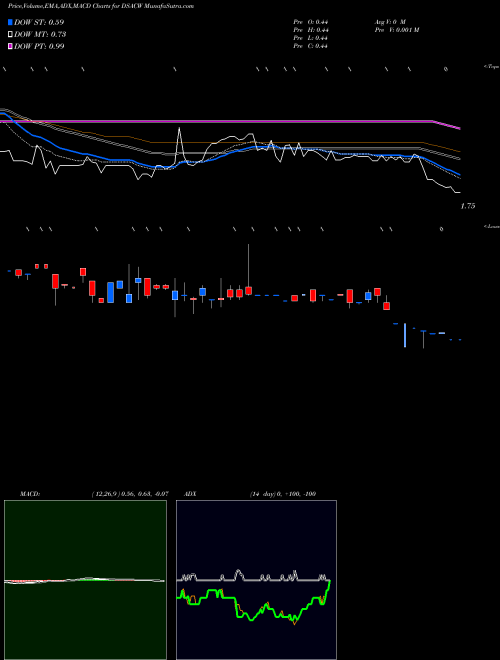This screenshot has height=660, width=500.
Task: Click the 'ADX' panel heading
Action: [x=190, y=494]
